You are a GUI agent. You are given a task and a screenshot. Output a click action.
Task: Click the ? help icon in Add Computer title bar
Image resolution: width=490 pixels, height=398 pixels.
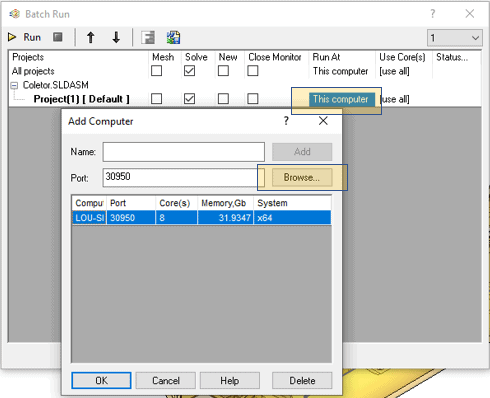(286, 121)
